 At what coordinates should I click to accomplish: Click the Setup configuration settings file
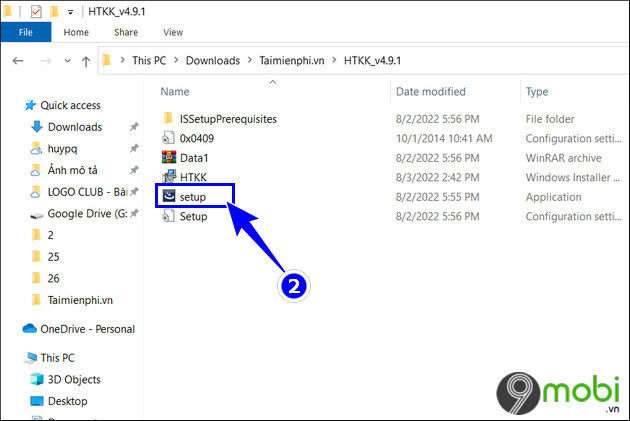[193, 216]
